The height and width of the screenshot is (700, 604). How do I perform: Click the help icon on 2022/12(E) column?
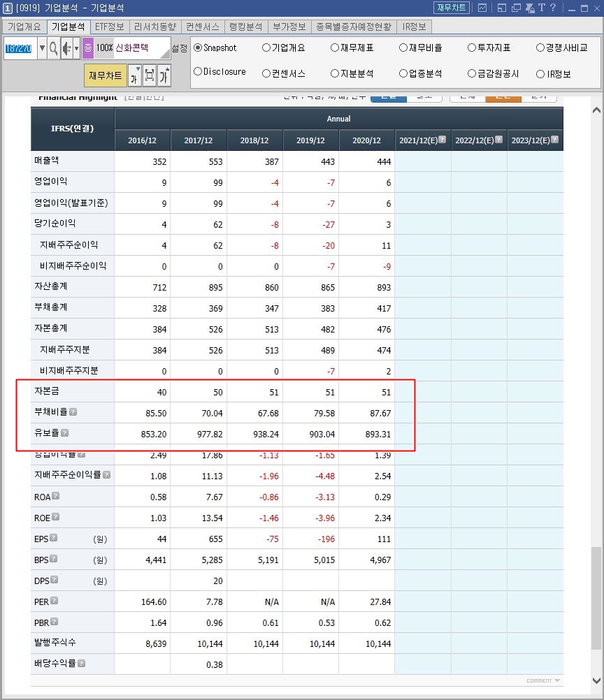[x=498, y=139]
